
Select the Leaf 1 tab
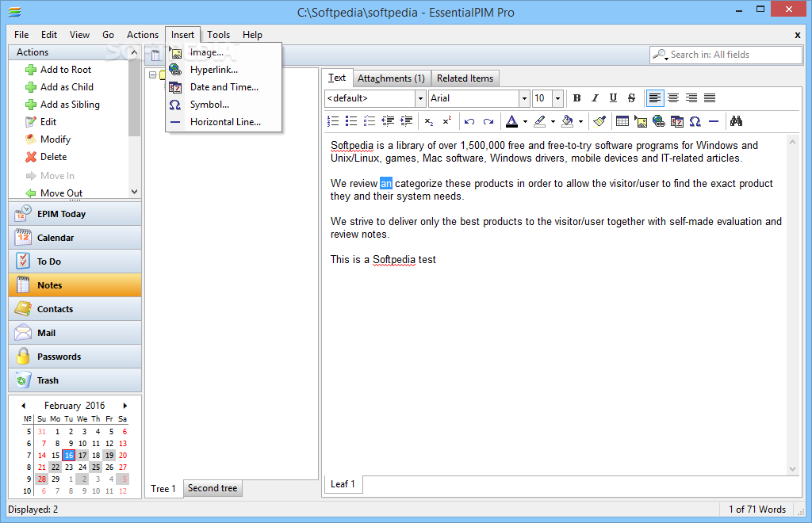coord(343,483)
